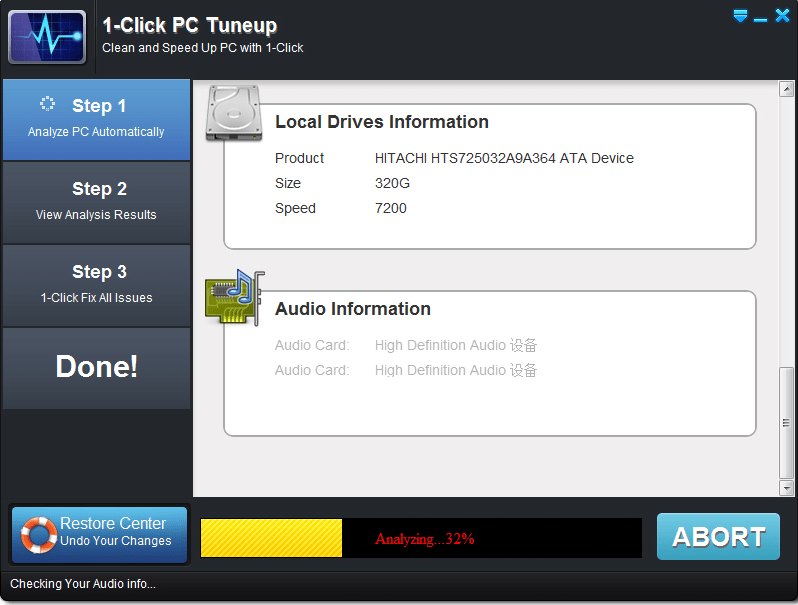Click the sound card icon for Audio Information
798x605 pixels.
coord(235,298)
